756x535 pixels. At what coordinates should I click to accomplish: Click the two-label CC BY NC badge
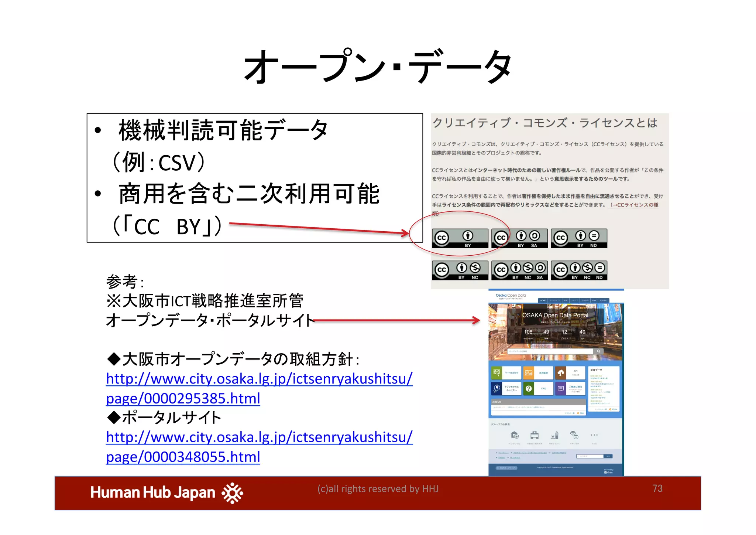(x=460, y=270)
